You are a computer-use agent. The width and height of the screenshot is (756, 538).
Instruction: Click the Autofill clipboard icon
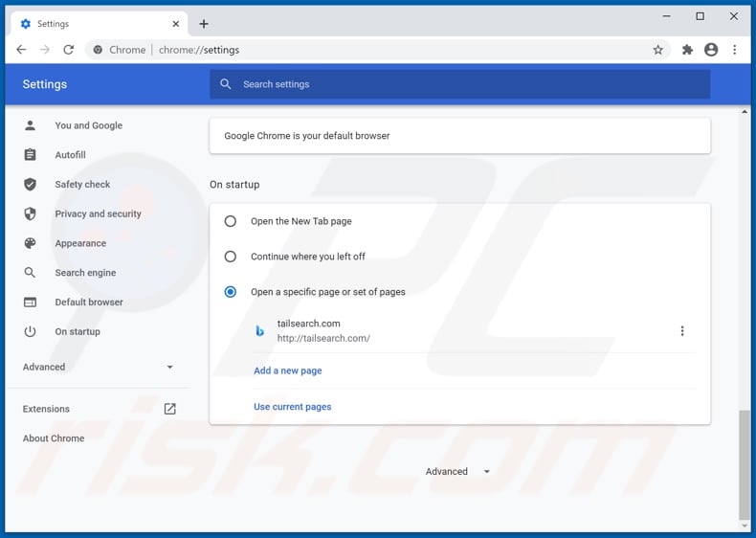30,155
